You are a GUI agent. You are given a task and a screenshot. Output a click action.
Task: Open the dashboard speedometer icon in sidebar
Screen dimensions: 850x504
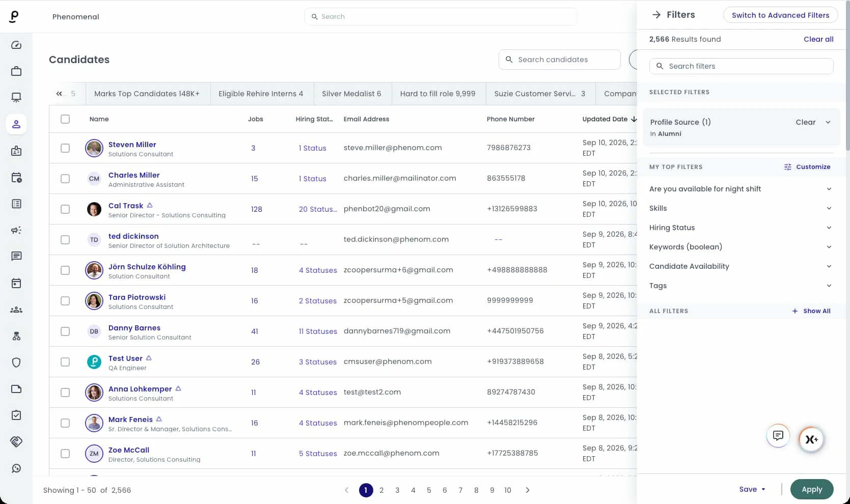[16, 45]
